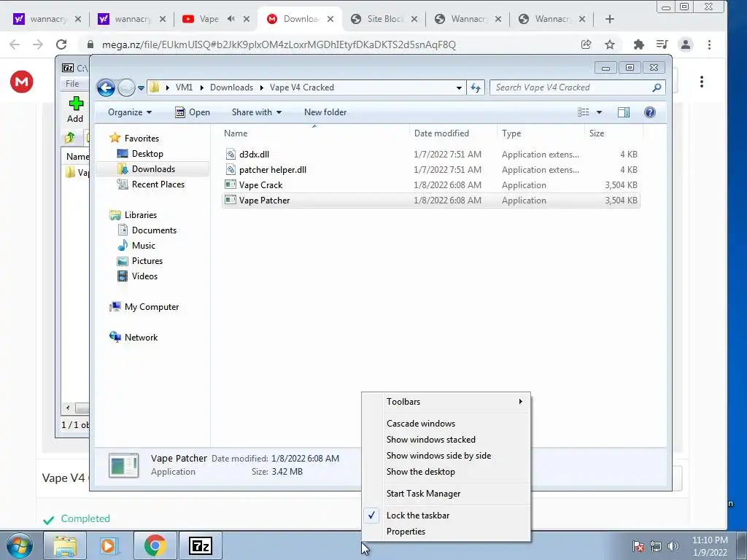Open Chrome extensions puzzle icon

point(638,44)
